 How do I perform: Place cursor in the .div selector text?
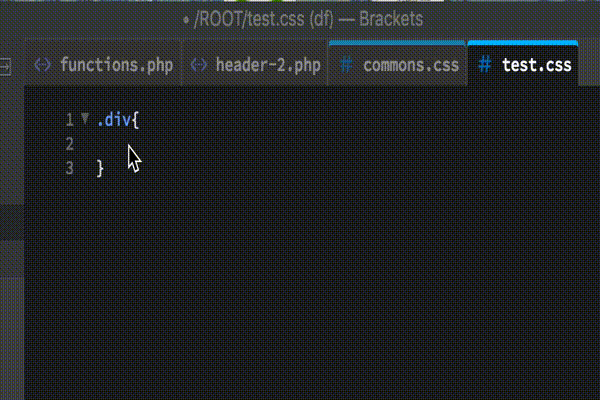pyautogui.click(x=114, y=120)
